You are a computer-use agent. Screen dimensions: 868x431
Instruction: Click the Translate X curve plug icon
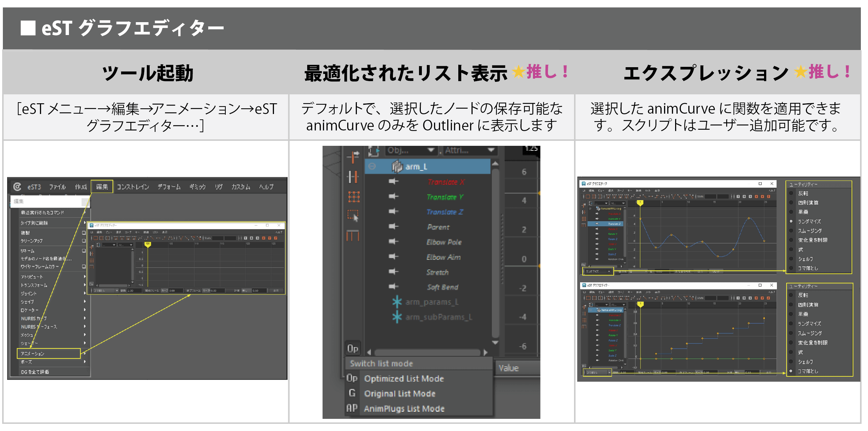point(394,182)
